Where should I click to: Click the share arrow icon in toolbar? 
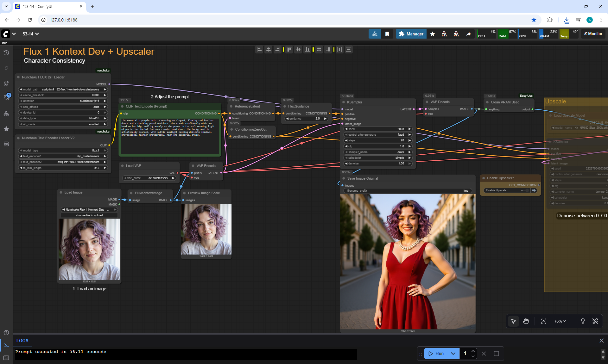468,34
